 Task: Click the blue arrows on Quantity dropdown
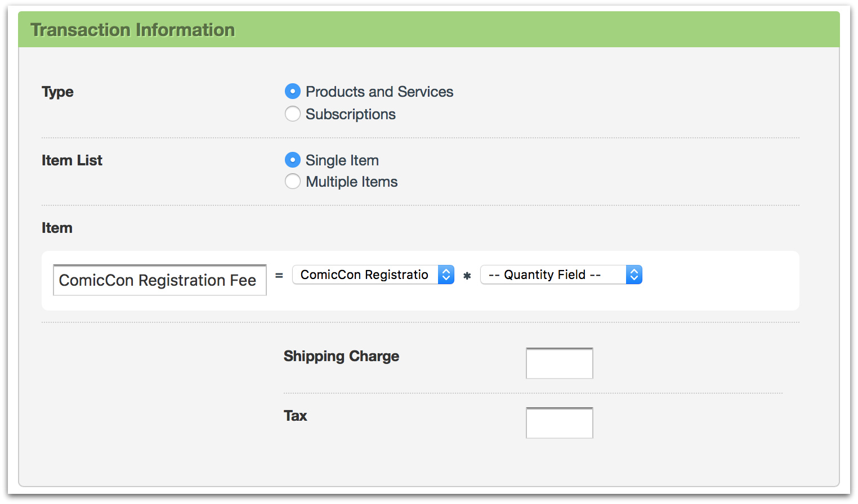[634, 275]
